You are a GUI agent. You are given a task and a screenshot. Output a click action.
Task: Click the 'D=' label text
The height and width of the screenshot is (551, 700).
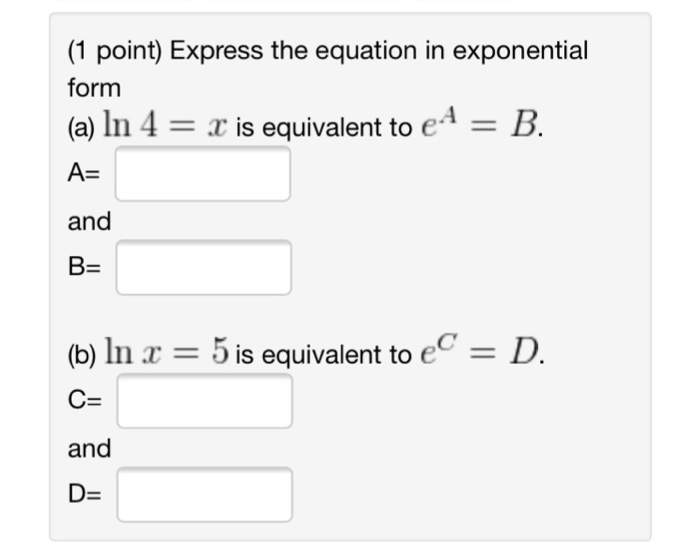(x=86, y=495)
